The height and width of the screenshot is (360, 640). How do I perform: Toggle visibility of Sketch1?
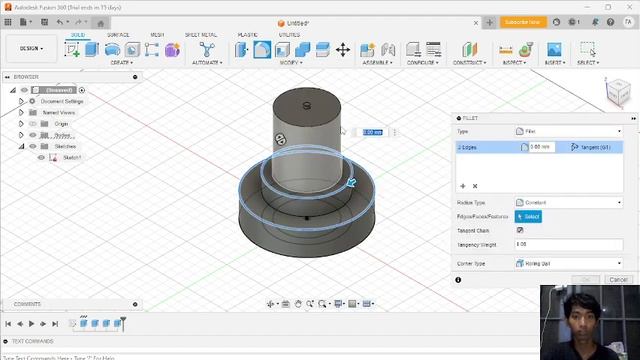(41, 158)
